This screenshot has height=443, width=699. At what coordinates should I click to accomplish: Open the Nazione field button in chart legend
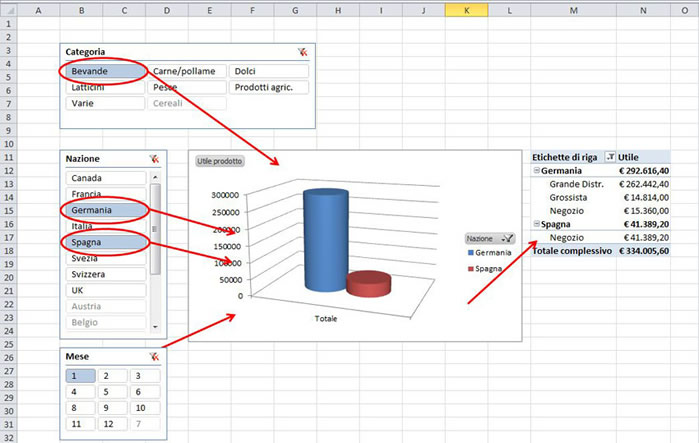click(x=489, y=239)
